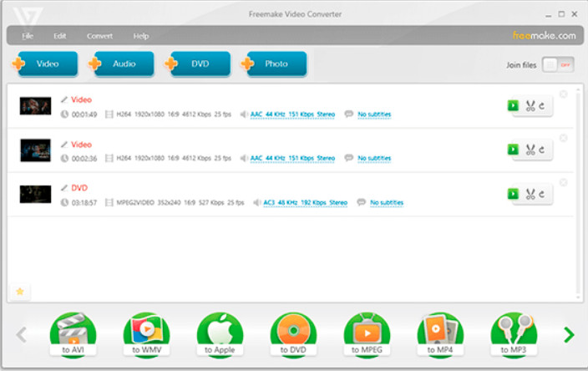Rename the 00:01:49 video via pencil icon
Viewport: 588px width, 371px height.
[x=64, y=99]
